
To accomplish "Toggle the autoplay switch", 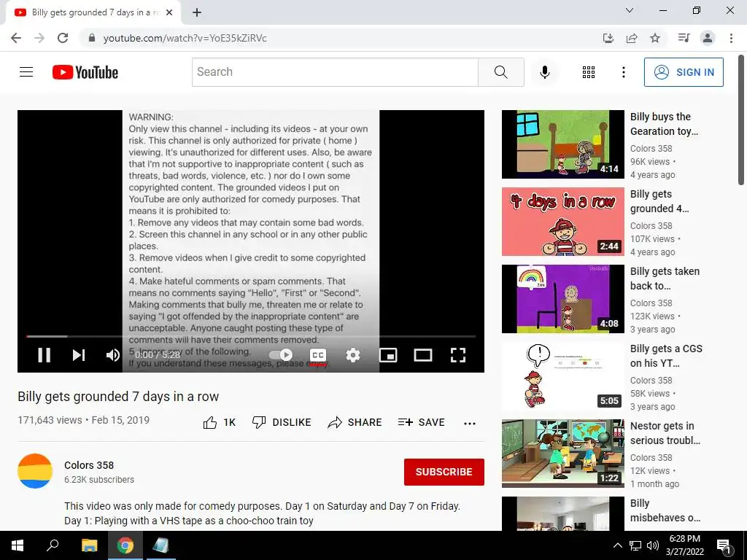I will pyautogui.click(x=281, y=355).
